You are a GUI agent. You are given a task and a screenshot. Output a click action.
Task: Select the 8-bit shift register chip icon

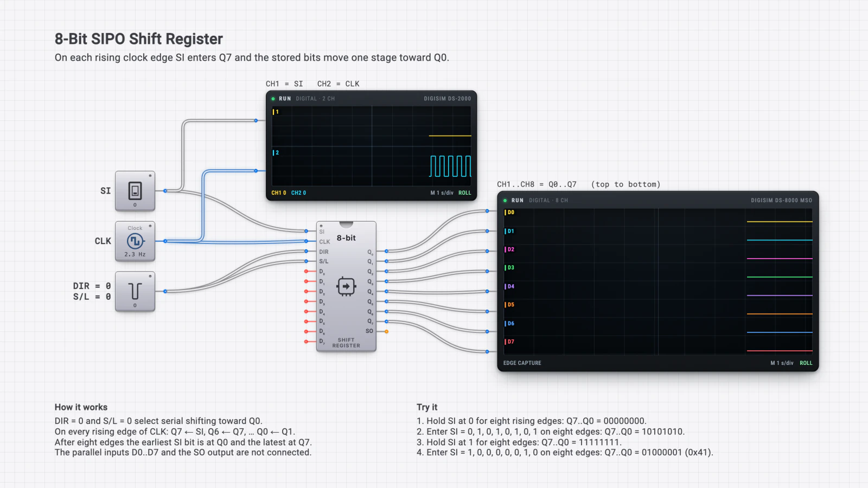click(346, 286)
